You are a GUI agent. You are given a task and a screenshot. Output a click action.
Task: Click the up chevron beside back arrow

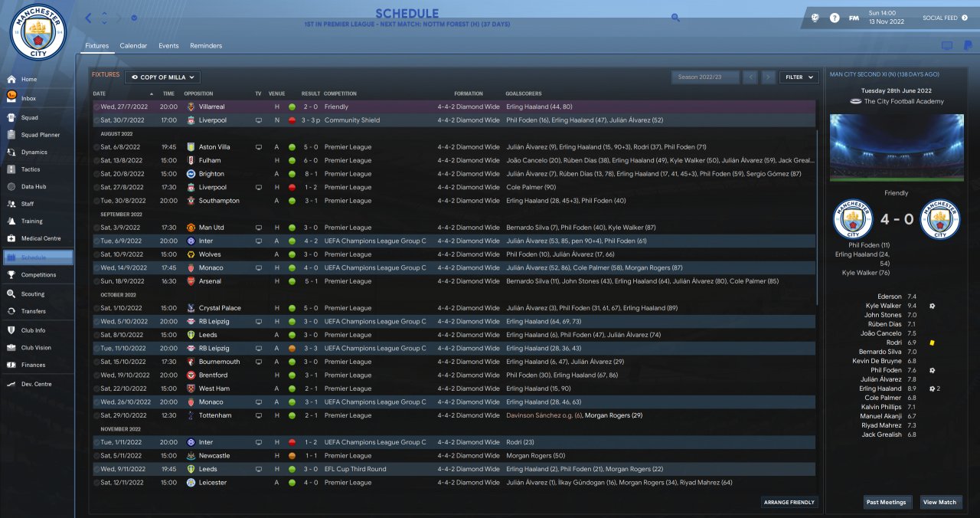pyautogui.click(x=105, y=13)
